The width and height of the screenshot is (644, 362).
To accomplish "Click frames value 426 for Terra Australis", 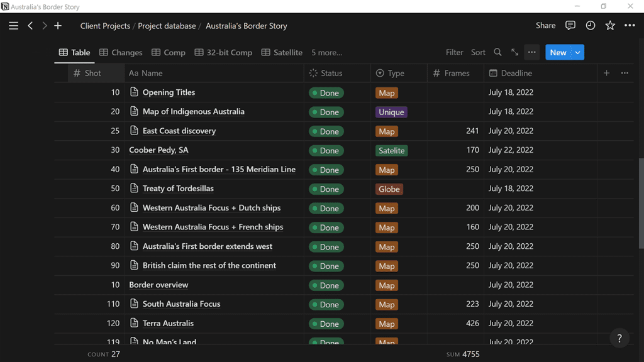I will coord(472,323).
